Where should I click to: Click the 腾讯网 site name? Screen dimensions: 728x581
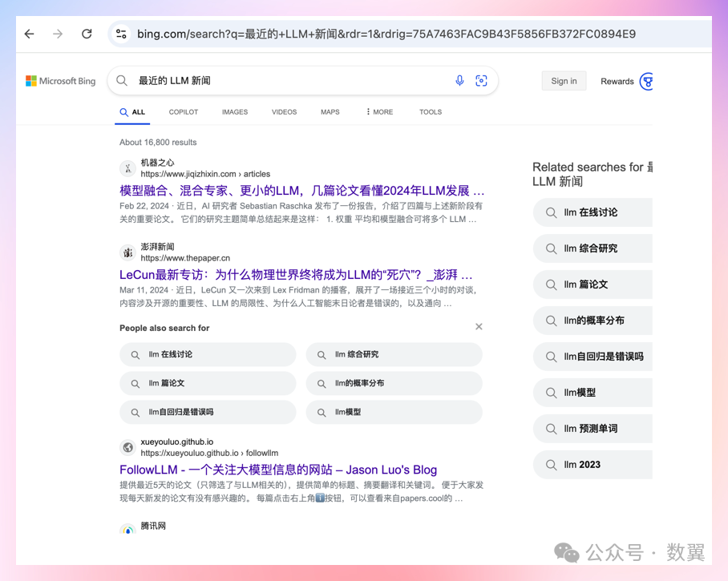tap(153, 526)
